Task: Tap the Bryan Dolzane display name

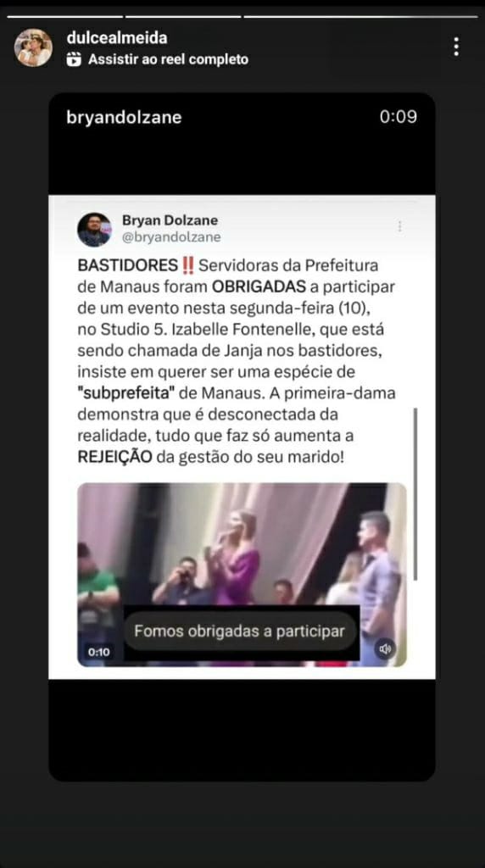Action: 170,220
